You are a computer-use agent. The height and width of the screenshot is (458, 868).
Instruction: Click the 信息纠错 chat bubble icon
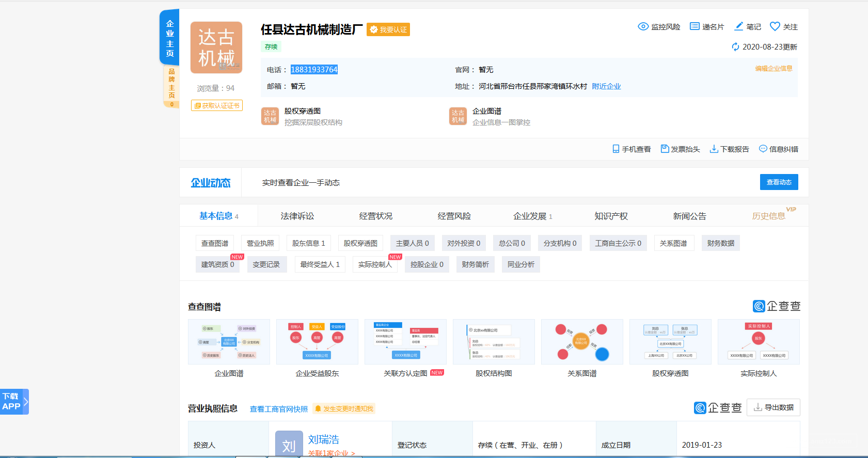[x=763, y=149]
